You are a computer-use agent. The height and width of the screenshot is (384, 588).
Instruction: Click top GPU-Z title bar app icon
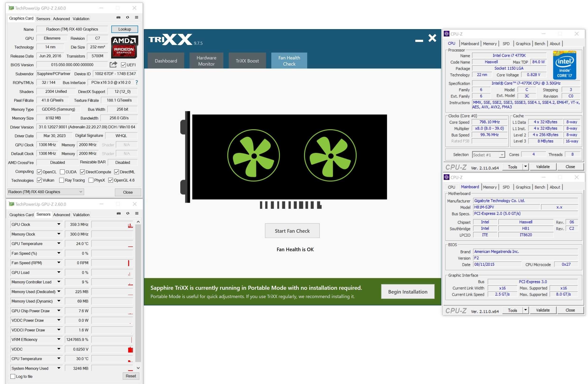pos(11,8)
